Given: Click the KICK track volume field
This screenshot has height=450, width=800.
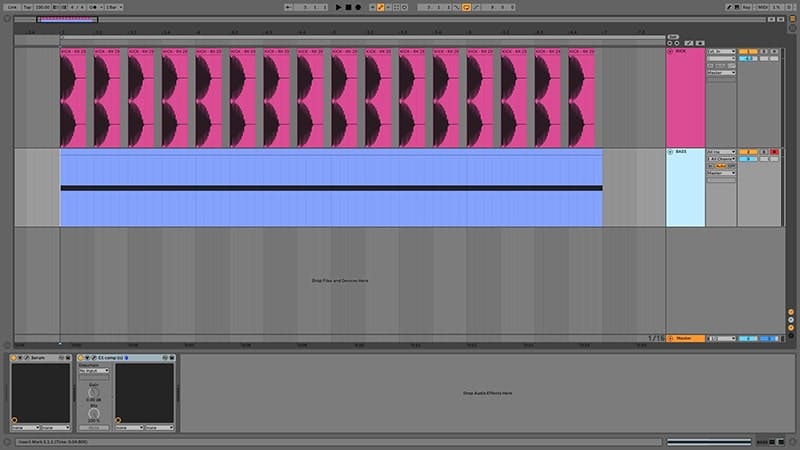Looking at the screenshot, I should point(748,58).
